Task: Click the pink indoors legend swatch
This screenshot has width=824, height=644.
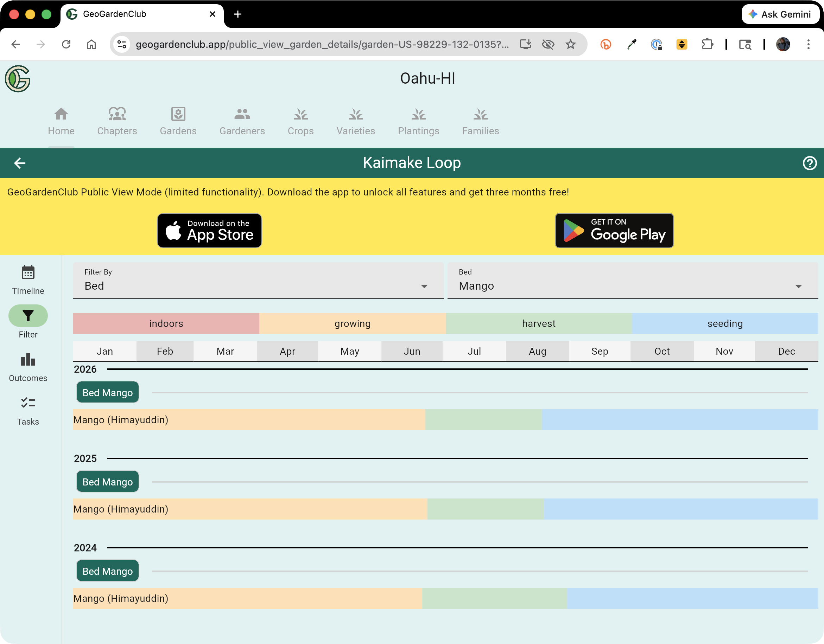Action: pos(166,323)
